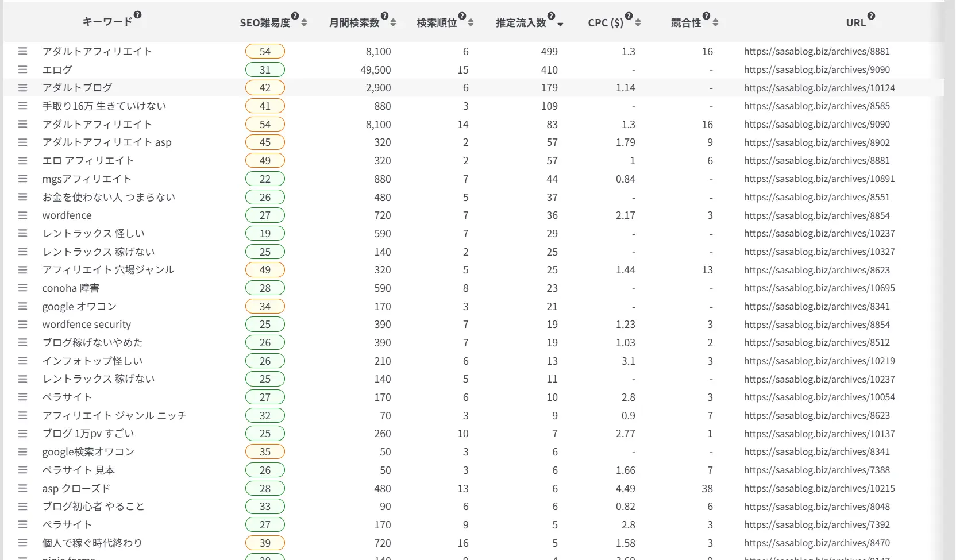Open URL ending archives/10054
The image size is (956, 560).
pos(819,397)
